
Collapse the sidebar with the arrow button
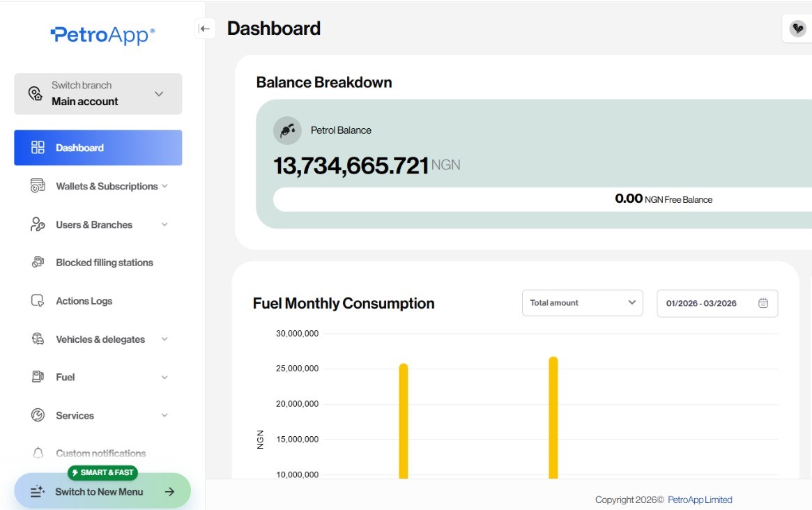coord(204,29)
